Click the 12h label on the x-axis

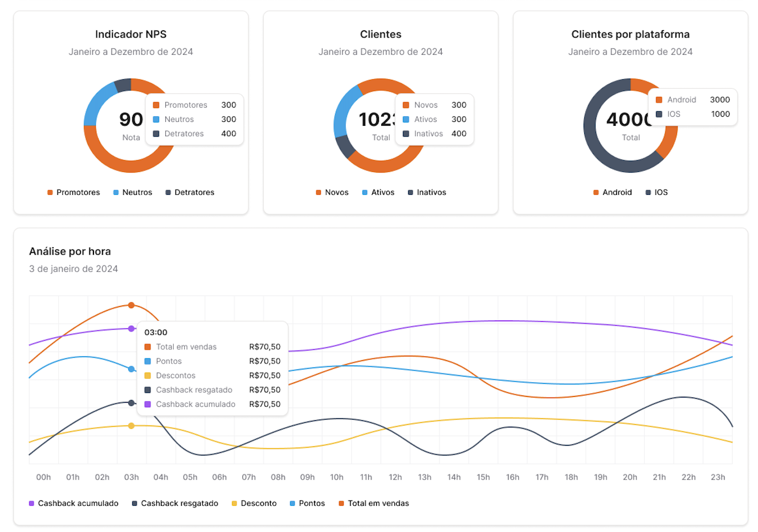(x=395, y=477)
